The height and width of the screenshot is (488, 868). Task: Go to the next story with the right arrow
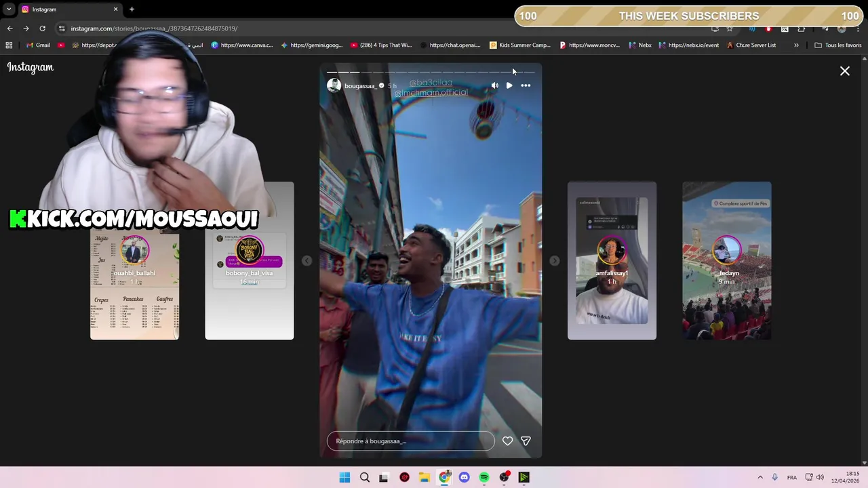555,261
